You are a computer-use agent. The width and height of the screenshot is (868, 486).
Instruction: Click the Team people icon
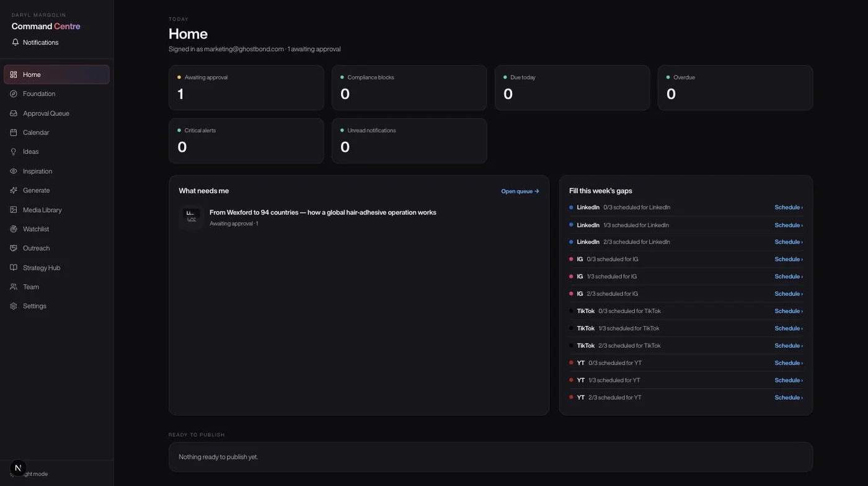click(14, 287)
